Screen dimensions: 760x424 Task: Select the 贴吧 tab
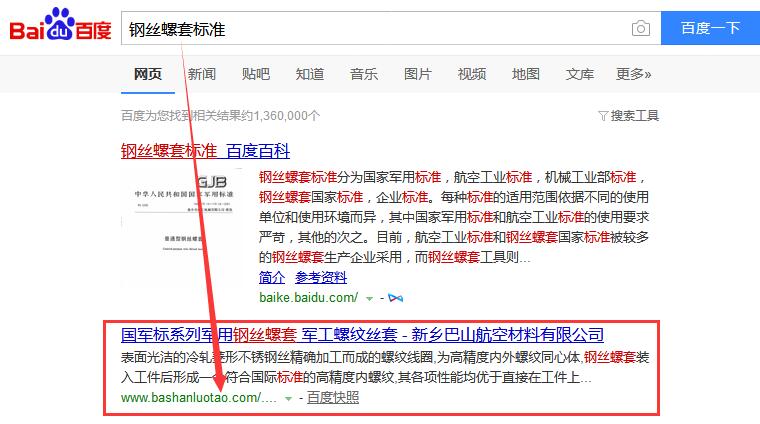pyautogui.click(x=255, y=74)
